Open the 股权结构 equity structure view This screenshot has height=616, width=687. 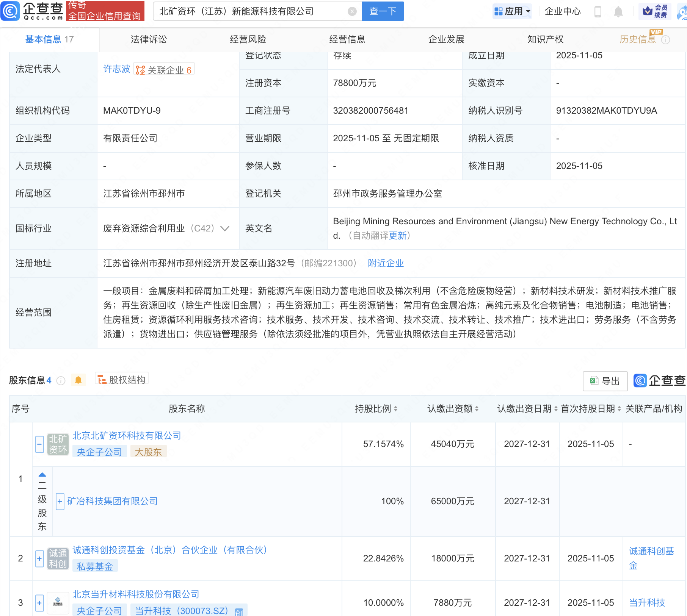(x=122, y=380)
